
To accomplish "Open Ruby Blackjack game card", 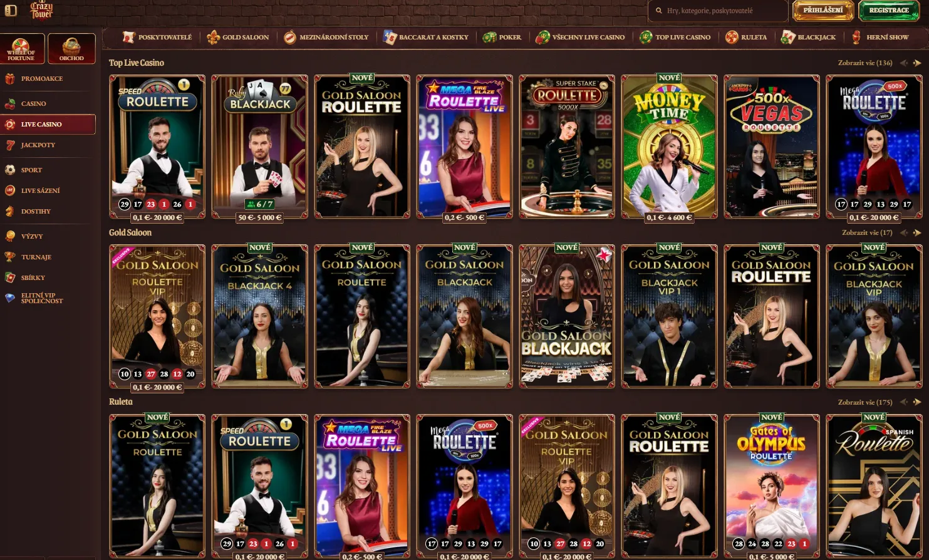I will click(260, 147).
